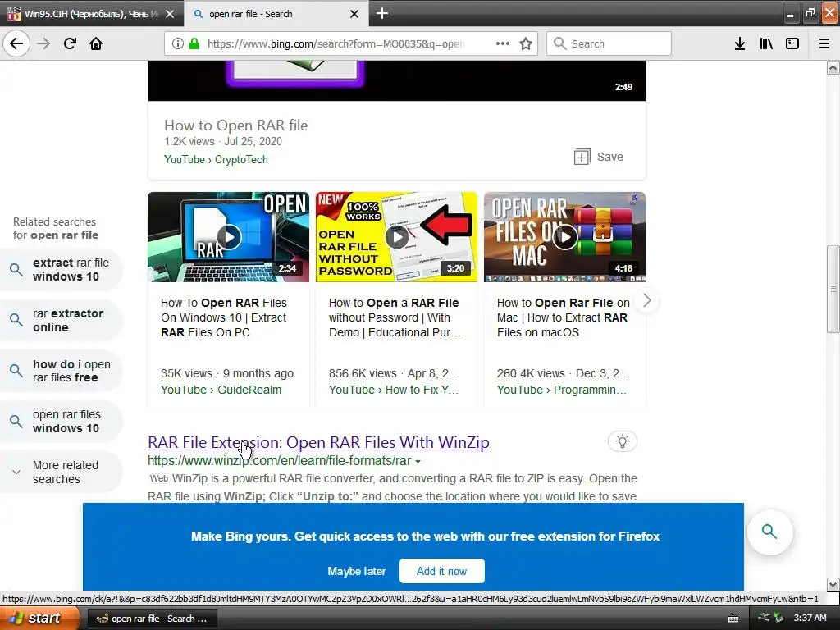Image resolution: width=840 pixels, height=630 pixels.
Task: Switch to the Win95.CIH tab
Action: coord(90,14)
